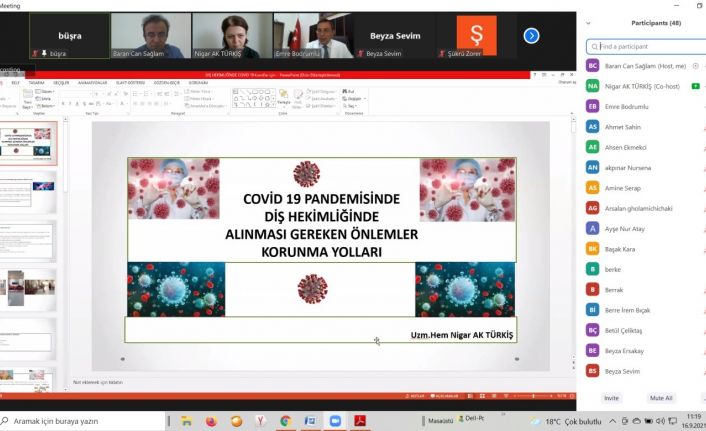The image size is (706, 431).
Task: Click the Adobe Acrobat taskbar icon
Action: click(x=360, y=421)
